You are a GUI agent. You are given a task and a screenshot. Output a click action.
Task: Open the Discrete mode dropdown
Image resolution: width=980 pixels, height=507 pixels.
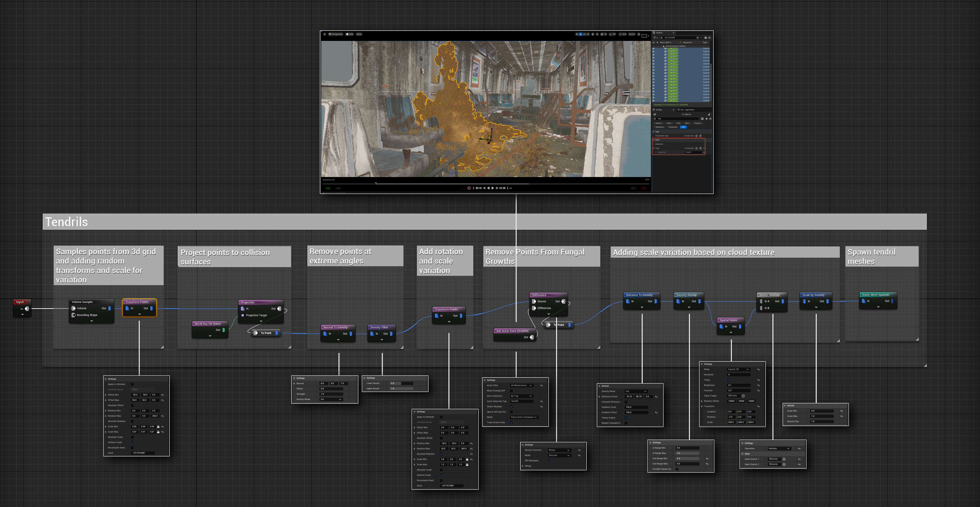[560, 455]
